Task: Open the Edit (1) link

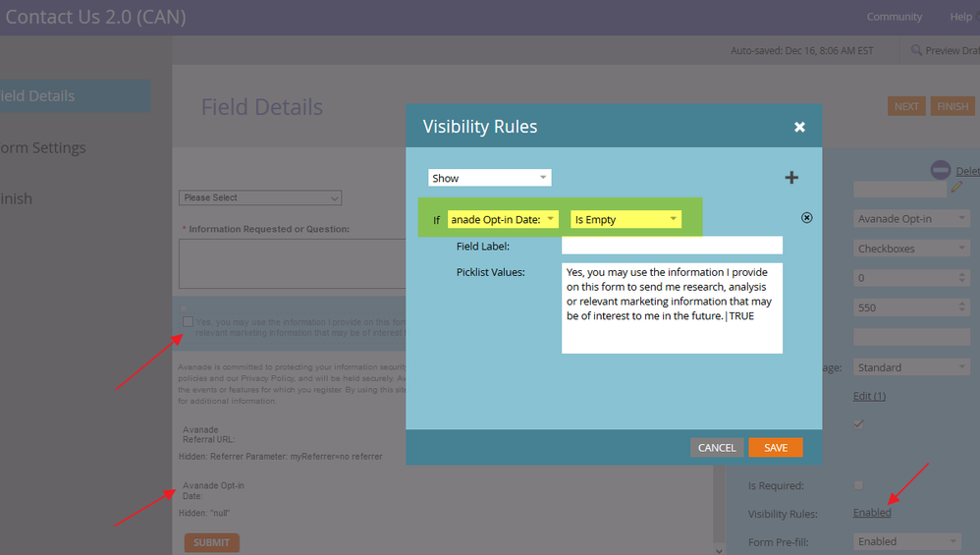Action: coord(869,396)
